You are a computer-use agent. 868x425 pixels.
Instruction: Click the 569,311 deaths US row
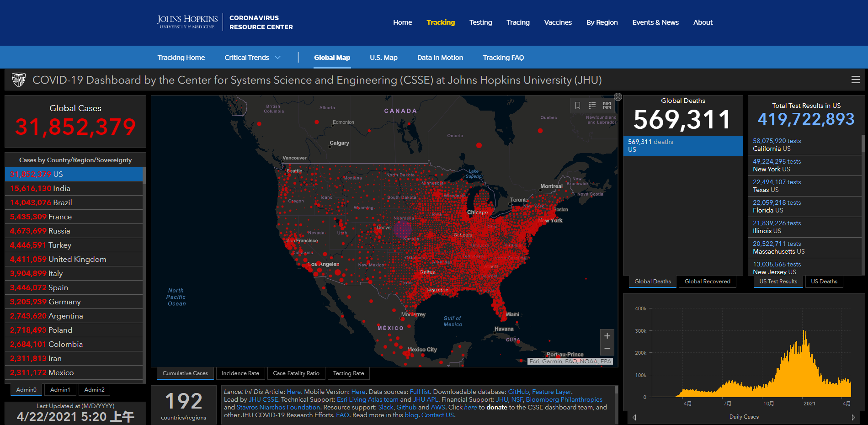tap(683, 146)
